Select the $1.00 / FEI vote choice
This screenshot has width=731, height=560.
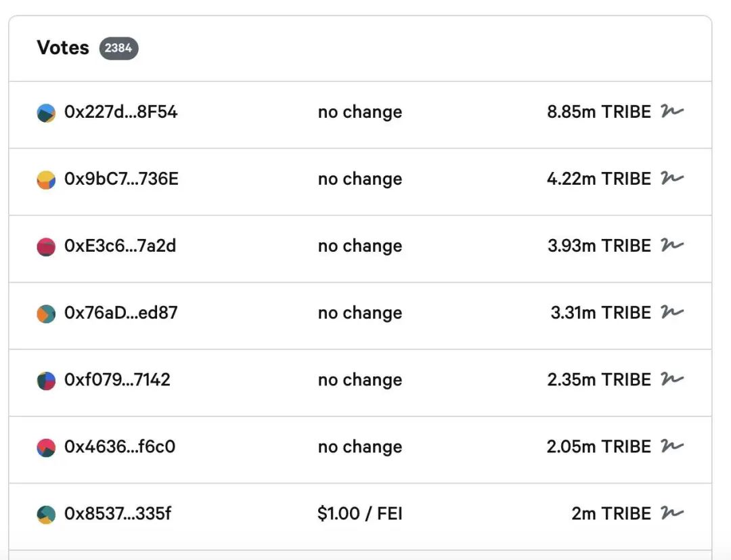(x=360, y=513)
